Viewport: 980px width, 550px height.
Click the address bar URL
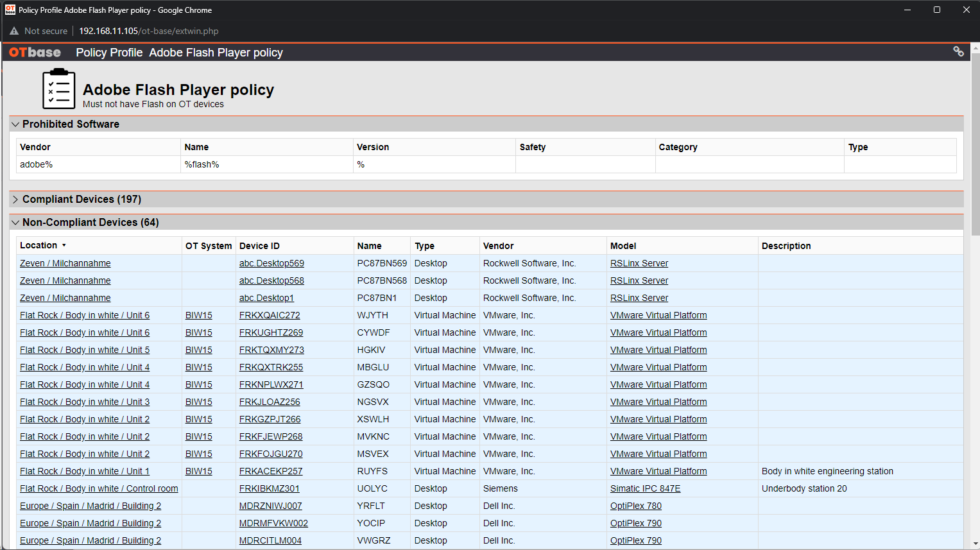(x=148, y=31)
